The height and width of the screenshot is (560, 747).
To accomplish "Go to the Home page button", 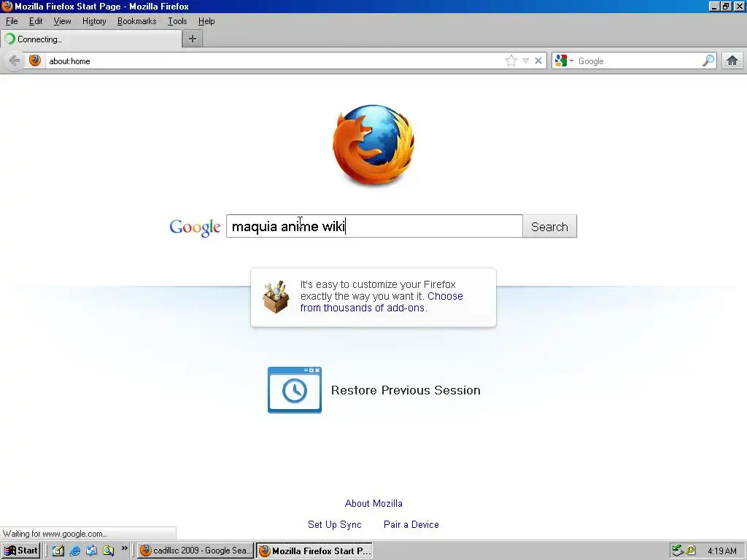I will click(732, 61).
